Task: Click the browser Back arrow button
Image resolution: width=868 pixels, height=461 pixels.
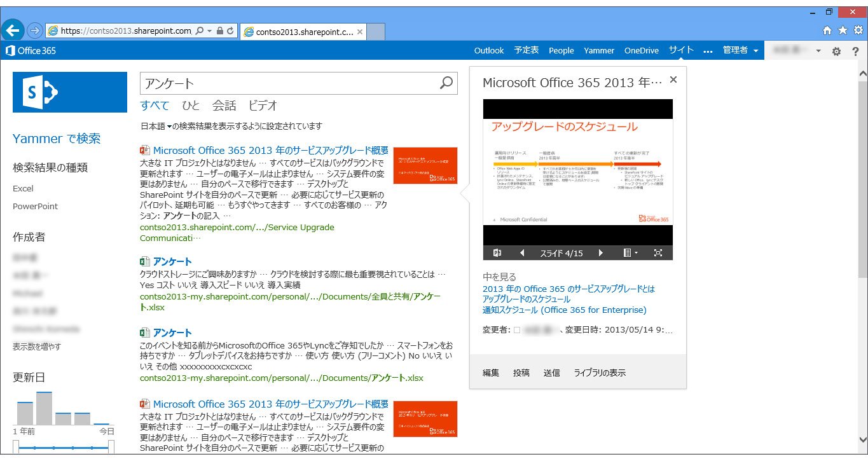Action: pos(14,29)
